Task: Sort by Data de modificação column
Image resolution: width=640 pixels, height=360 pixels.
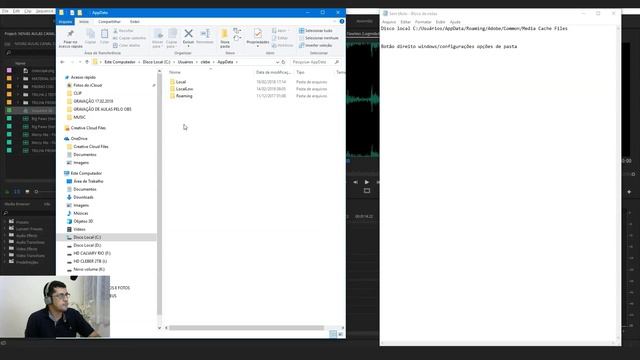Action: pos(273,72)
